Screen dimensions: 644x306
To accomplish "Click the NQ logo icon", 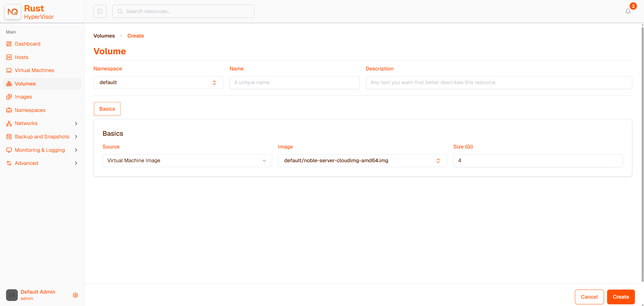I will click(13, 12).
